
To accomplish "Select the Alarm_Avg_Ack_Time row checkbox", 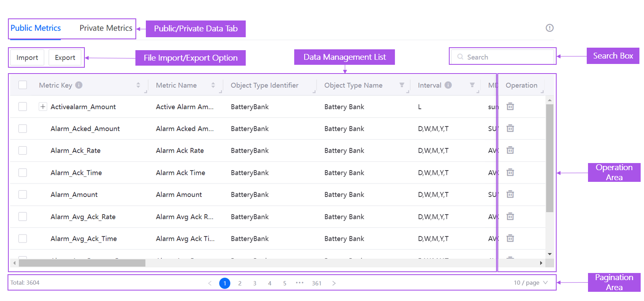I will pos(23,238).
